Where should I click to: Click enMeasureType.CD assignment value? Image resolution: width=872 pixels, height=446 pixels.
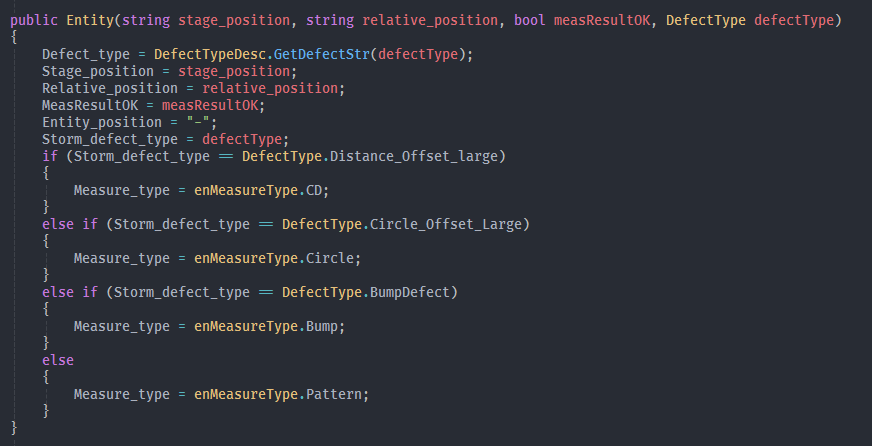tap(259, 191)
